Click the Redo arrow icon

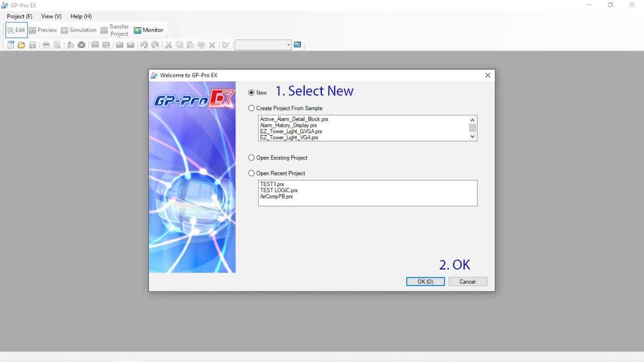coord(155,45)
